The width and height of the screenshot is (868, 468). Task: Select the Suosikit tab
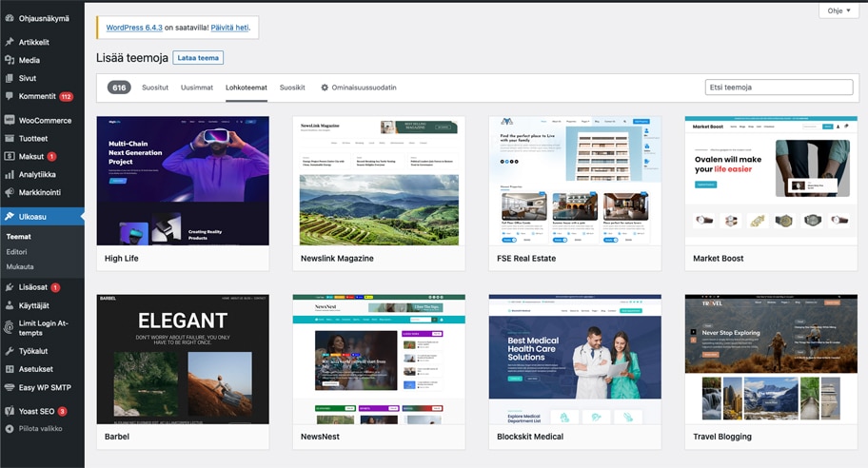292,88
